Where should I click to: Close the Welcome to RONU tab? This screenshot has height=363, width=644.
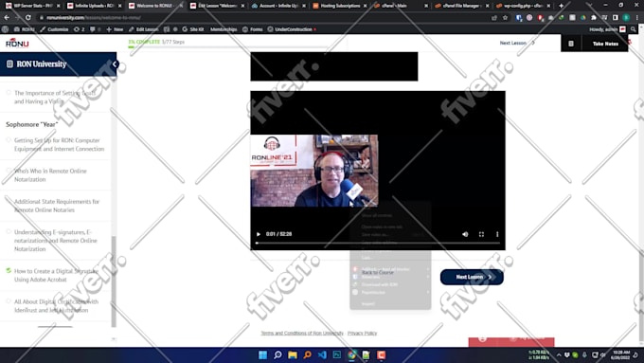click(x=181, y=6)
